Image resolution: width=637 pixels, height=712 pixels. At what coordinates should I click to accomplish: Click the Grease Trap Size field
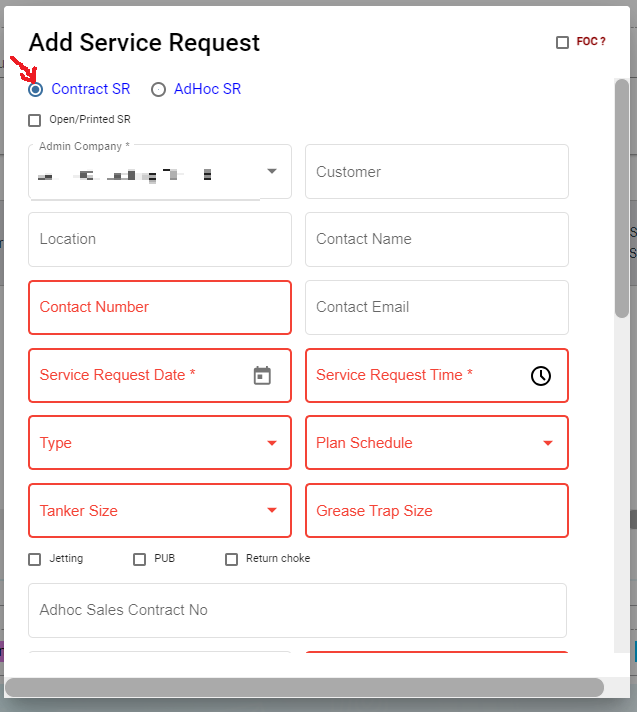pos(436,511)
